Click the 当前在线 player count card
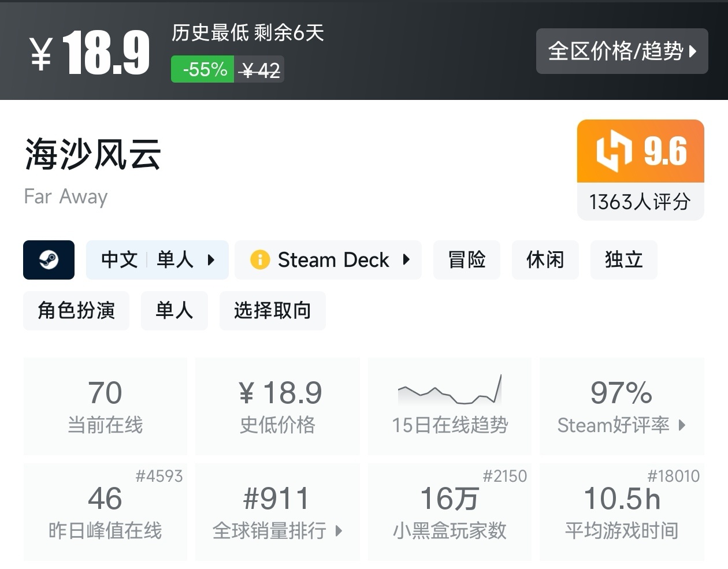The image size is (728, 569). [x=105, y=406]
